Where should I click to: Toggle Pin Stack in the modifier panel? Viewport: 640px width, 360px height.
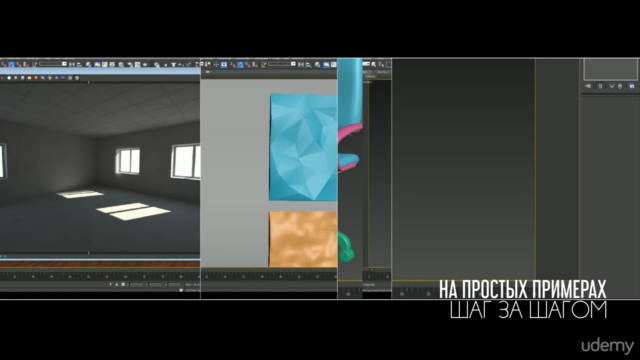point(588,86)
